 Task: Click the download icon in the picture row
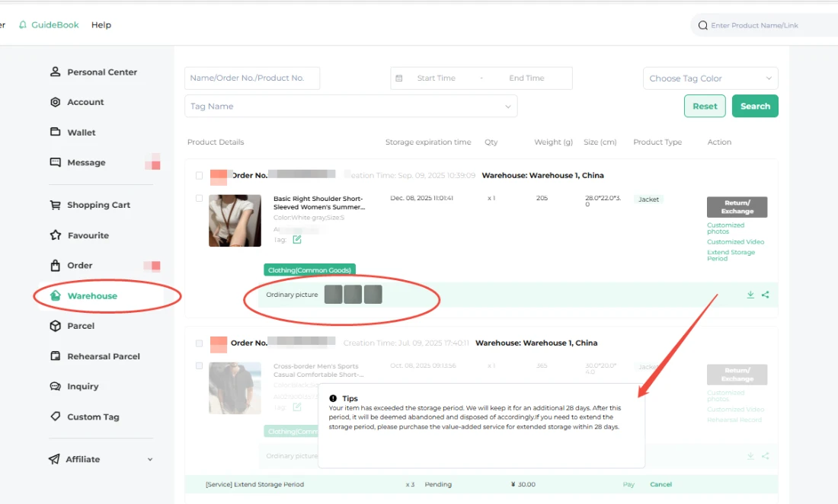pos(750,295)
